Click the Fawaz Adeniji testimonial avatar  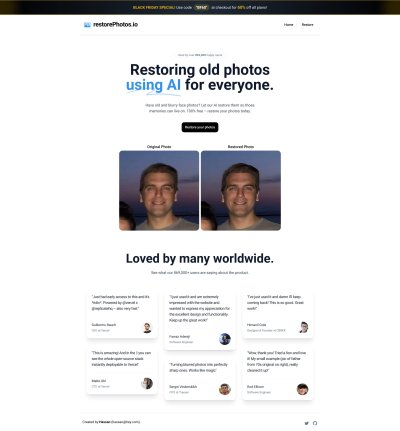(x=225, y=339)
